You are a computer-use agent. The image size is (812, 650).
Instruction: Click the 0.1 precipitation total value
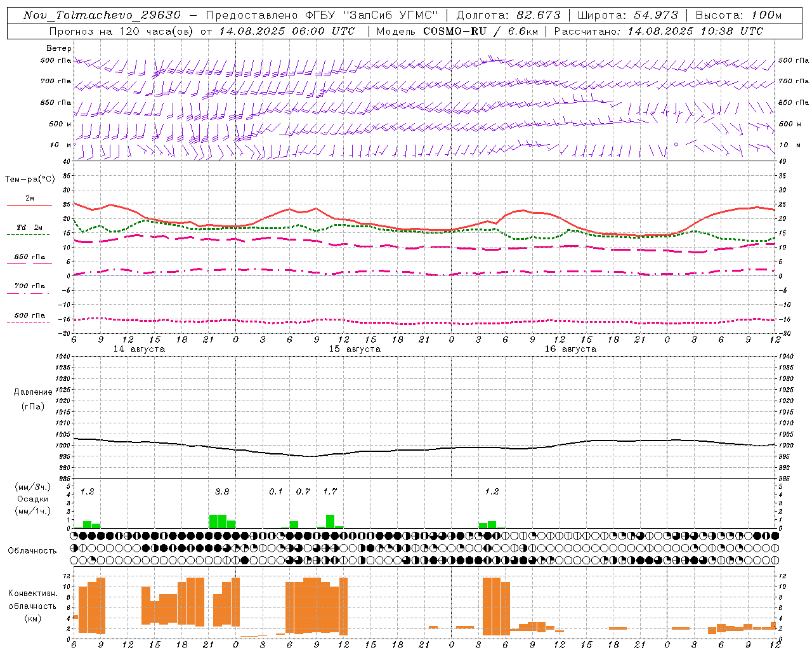276,491
